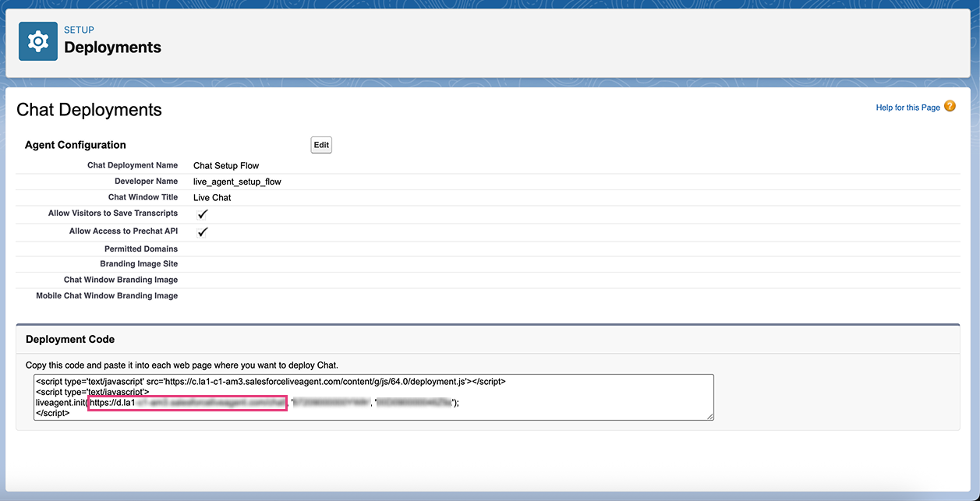Click the Branding Image Site label
980x501 pixels.
pyautogui.click(x=139, y=264)
